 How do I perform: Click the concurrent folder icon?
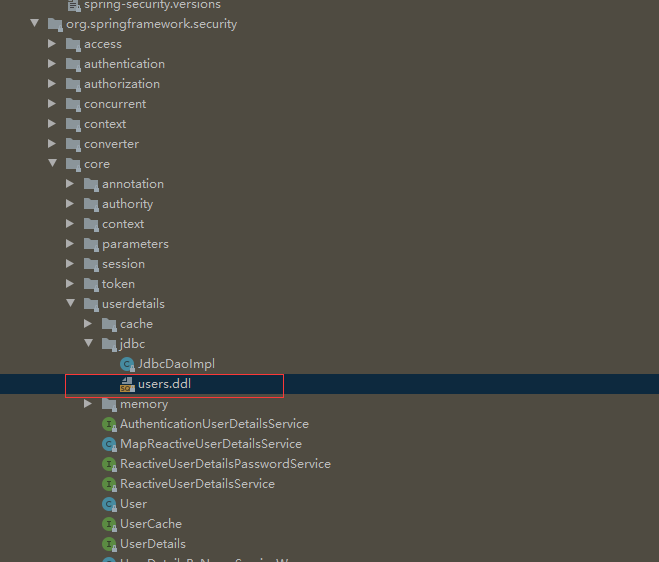tap(74, 104)
